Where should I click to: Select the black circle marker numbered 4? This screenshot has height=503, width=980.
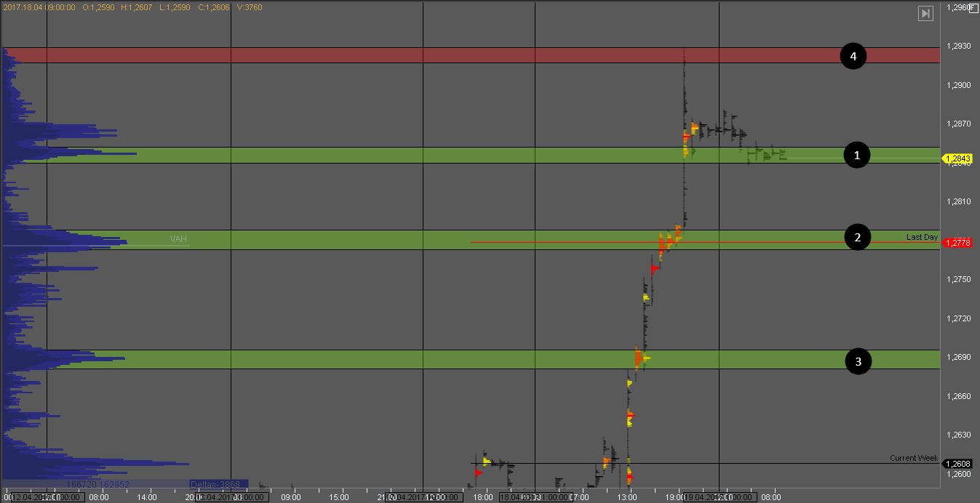point(853,56)
